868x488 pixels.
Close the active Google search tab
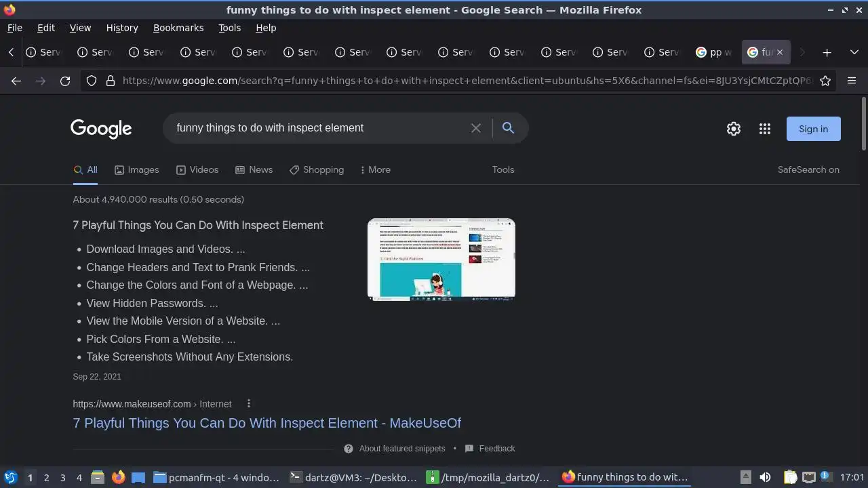coord(780,52)
